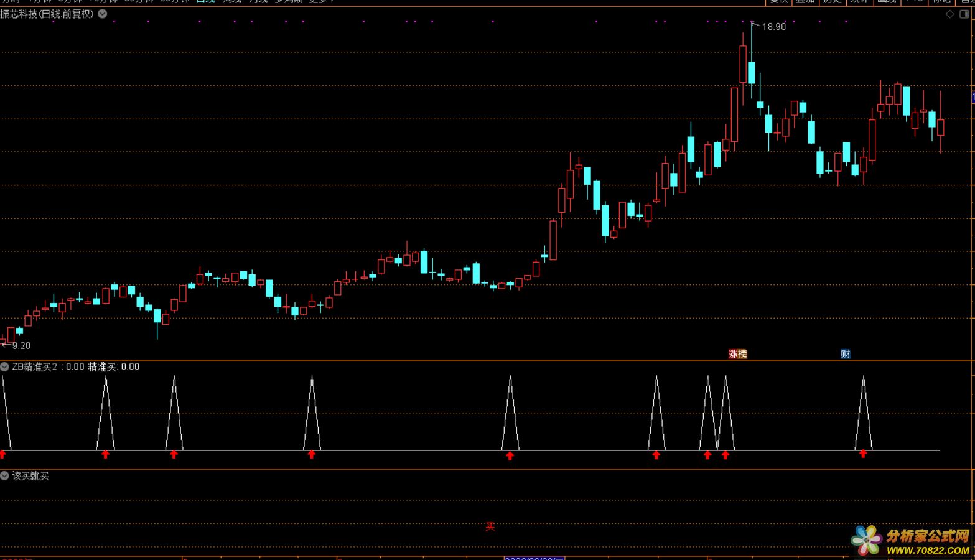
Task: Click the blue 财 tag under the chart
Action: click(x=846, y=354)
